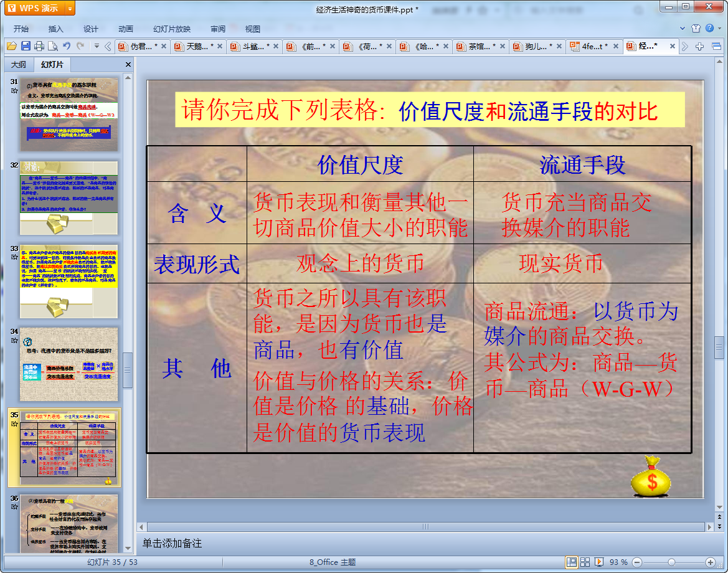Screen dimensions: 728x573
Task: Zoom out with the minus button
Action: [x=638, y=562]
